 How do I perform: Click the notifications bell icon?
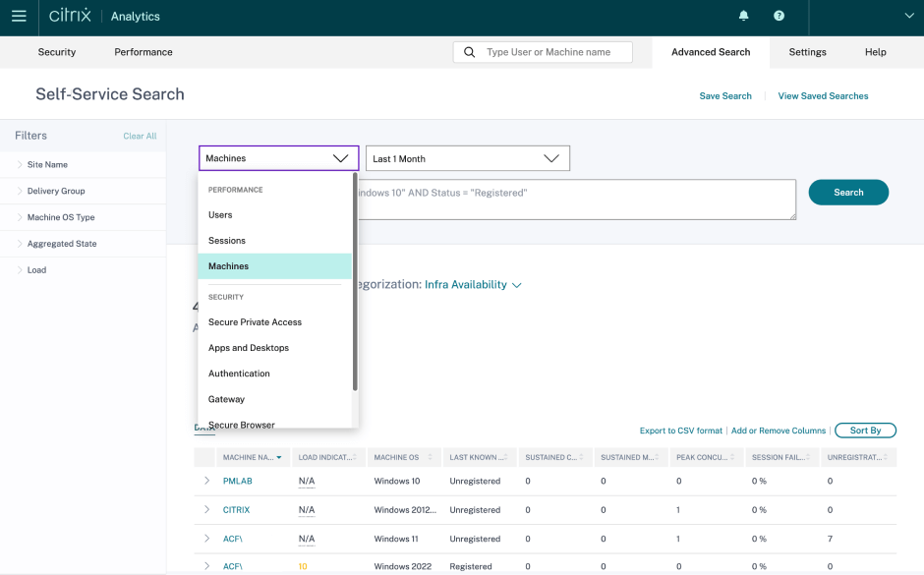(x=744, y=17)
